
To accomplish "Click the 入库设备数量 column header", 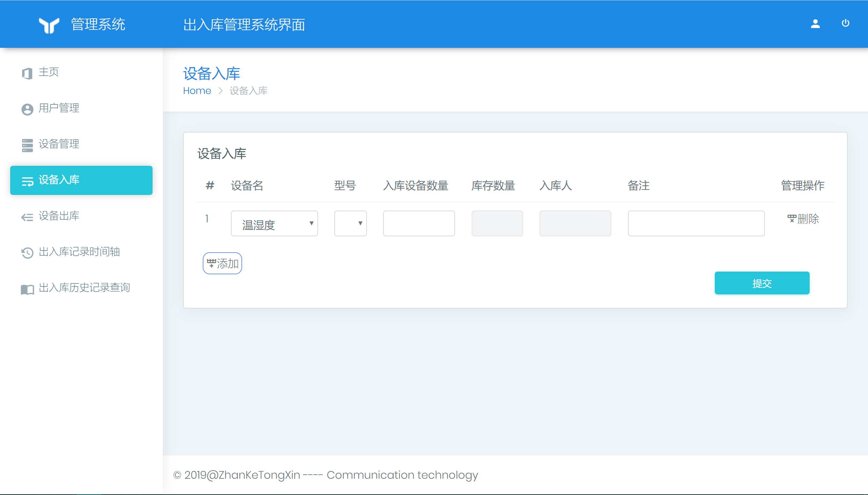I will point(416,186).
